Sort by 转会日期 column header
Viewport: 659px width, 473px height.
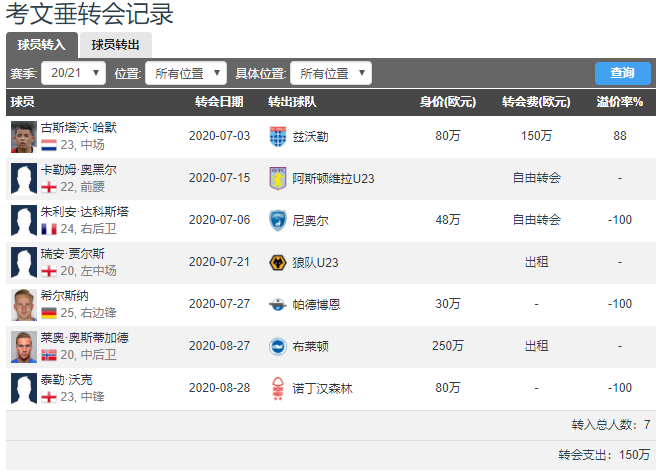(x=218, y=102)
